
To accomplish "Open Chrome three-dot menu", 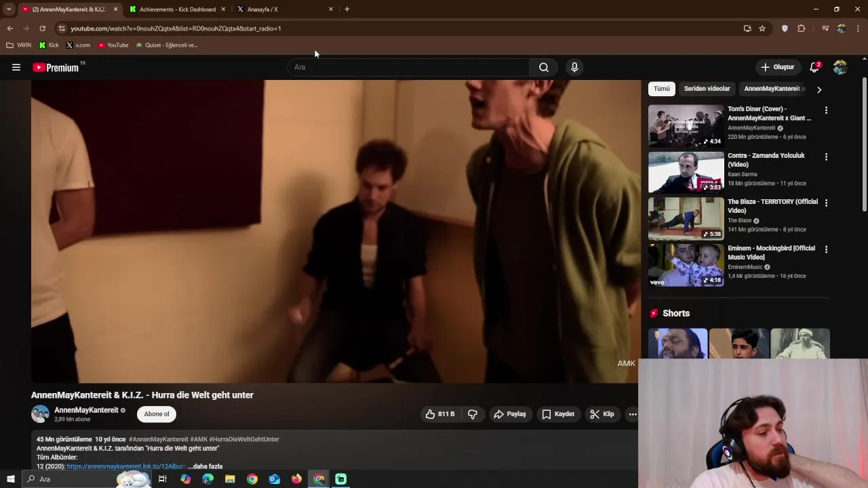I will pos(858,28).
